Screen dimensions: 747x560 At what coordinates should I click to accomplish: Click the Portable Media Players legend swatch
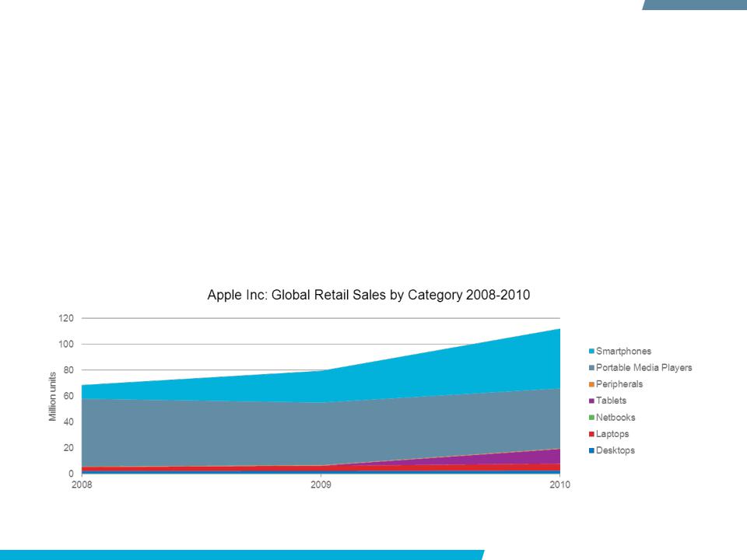click(x=591, y=368)
